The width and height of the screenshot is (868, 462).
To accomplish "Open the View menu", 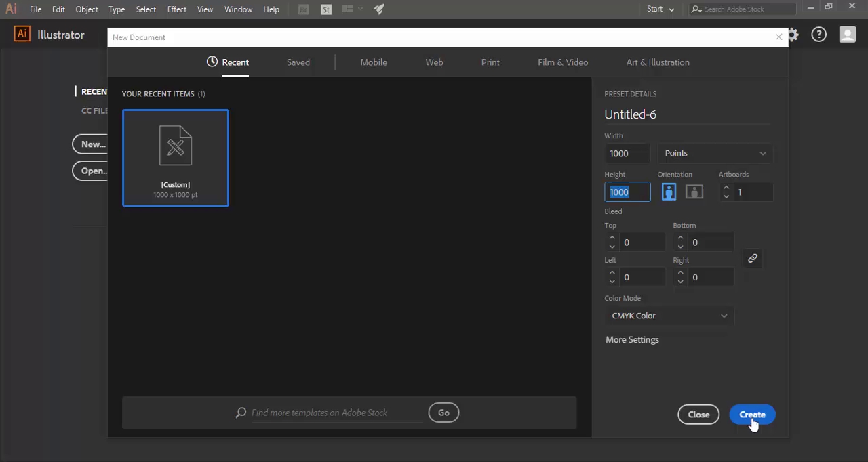I will 205,9.
